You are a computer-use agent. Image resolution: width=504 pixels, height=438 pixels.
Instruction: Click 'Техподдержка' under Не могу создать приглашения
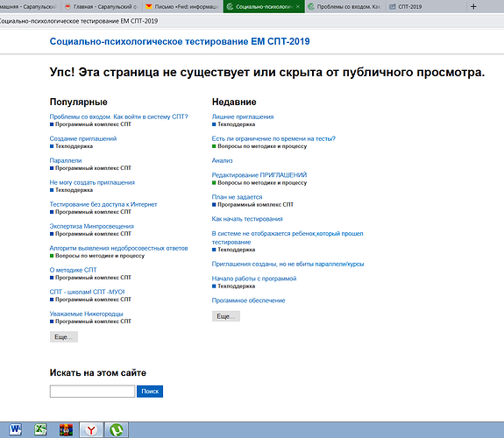click(74, 190)
